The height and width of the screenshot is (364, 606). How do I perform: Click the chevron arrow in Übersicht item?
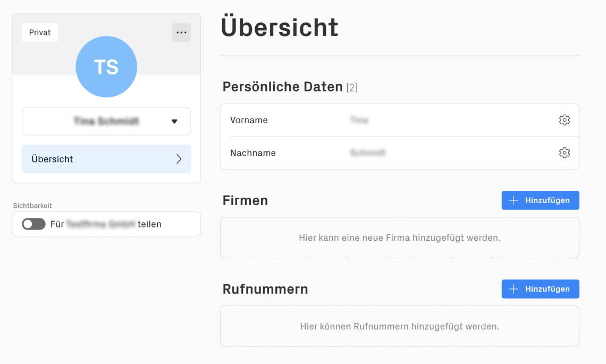(x=179, y=159)
